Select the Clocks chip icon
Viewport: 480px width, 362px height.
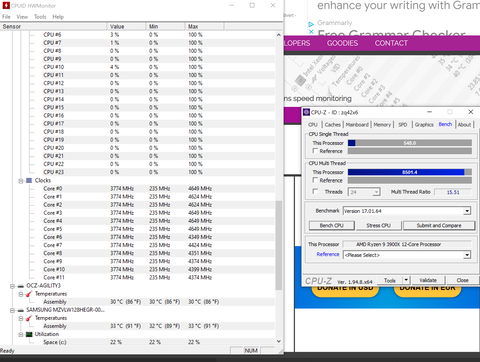tap(29, 180)
